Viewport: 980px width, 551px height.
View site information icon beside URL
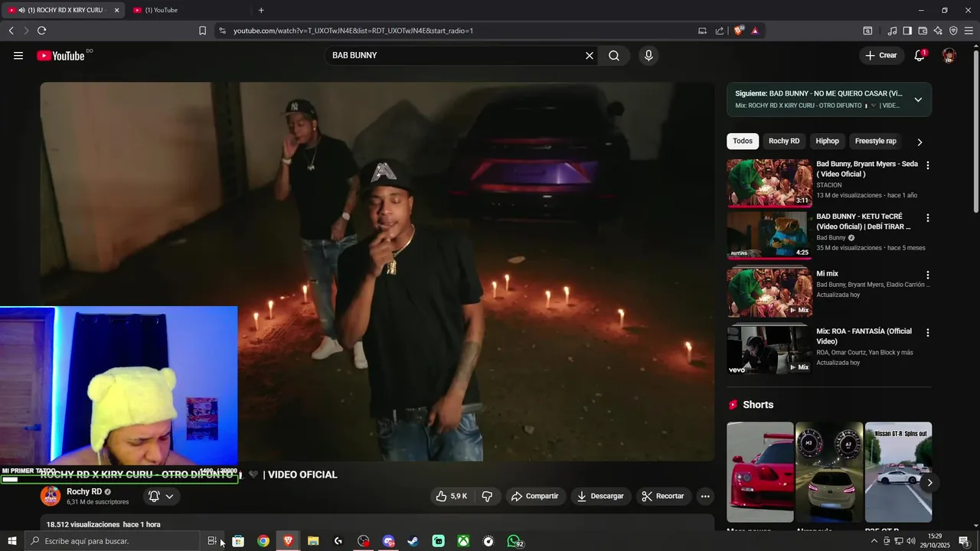pos(222,31)
